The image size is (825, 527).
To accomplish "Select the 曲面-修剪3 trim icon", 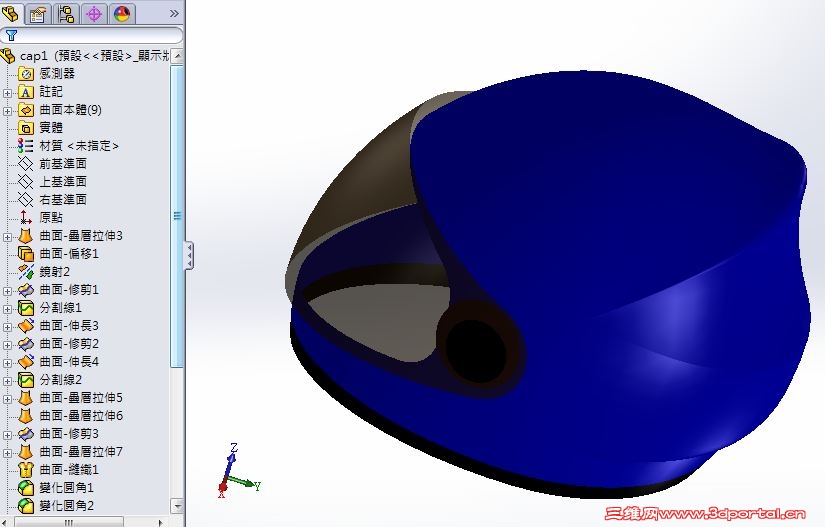I will pos(26,433).
